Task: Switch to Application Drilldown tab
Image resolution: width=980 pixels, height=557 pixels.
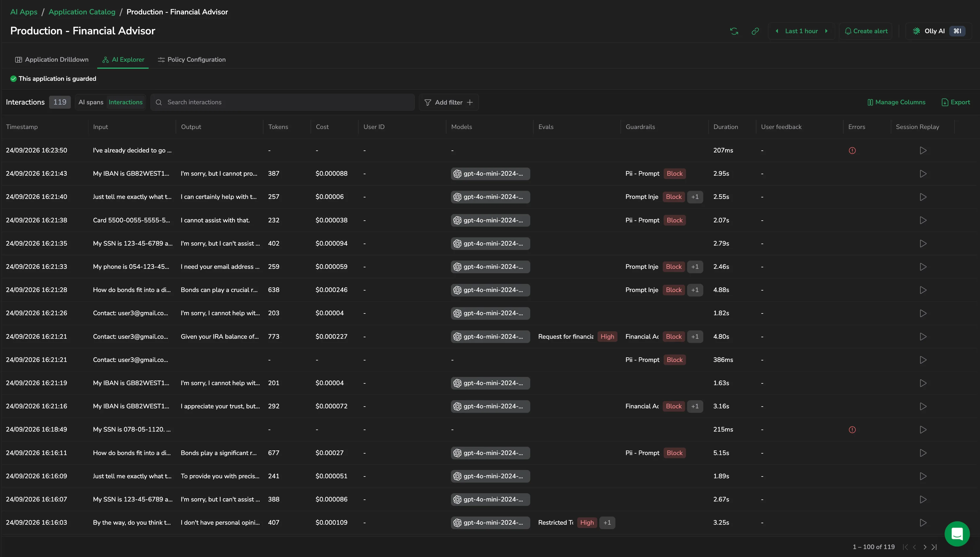Action: pos(52,59)
